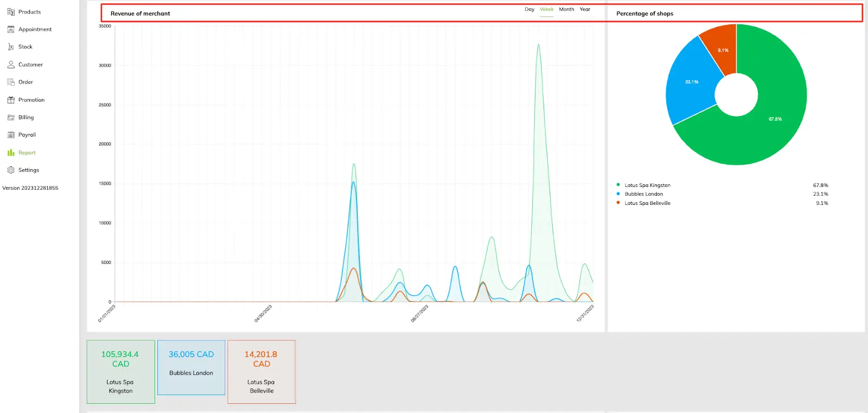Switch revenue chart to Year view
The height and width of the screenshot is (413, 868).
coord(585,9)
